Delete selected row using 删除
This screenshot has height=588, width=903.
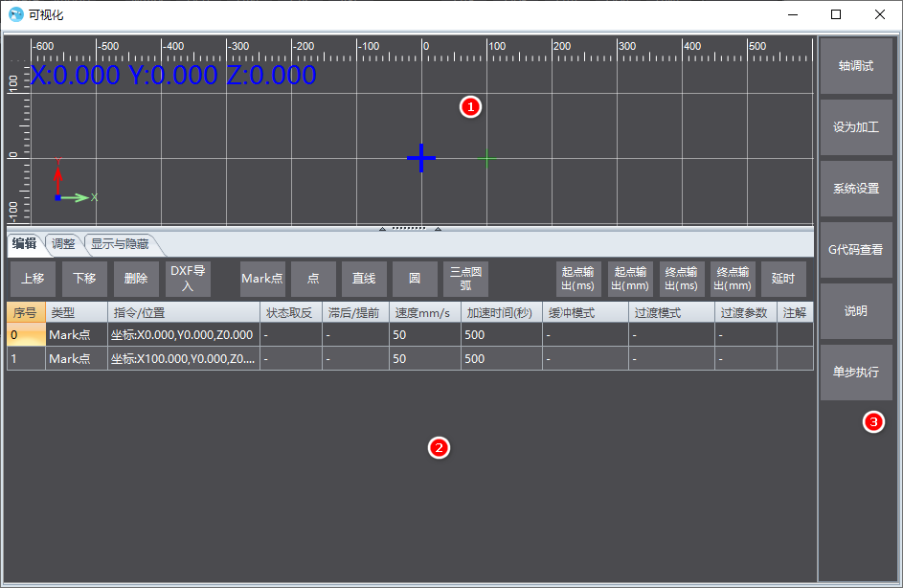tap(136, 279)
